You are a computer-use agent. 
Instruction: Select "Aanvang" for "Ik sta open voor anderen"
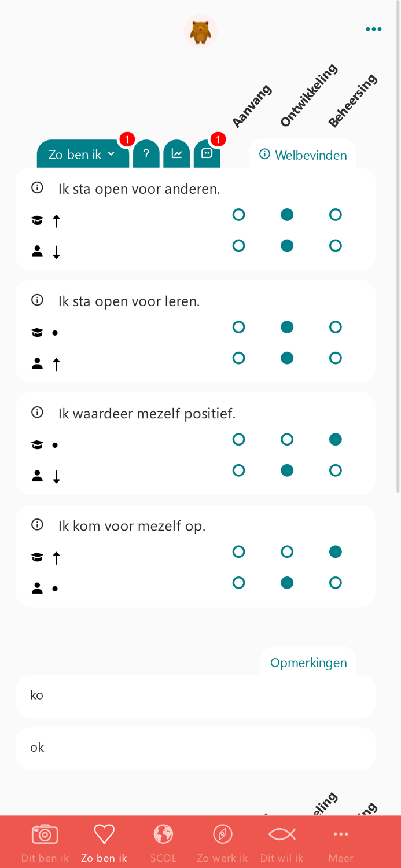[x=239, y=214]
